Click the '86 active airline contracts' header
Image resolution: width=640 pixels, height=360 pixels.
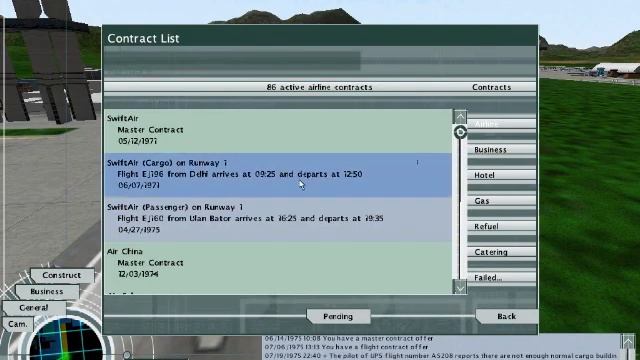(x=319, y=87)
